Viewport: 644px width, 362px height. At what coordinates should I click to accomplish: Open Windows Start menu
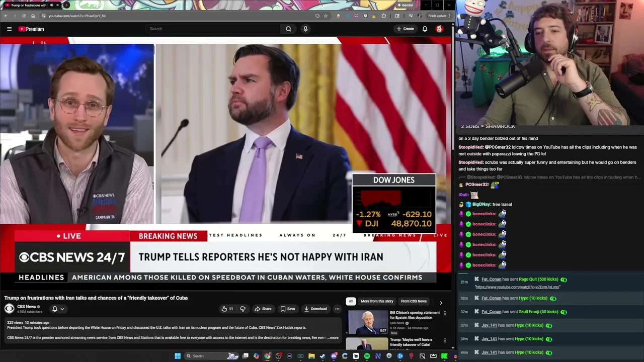[x=178, y=356]
